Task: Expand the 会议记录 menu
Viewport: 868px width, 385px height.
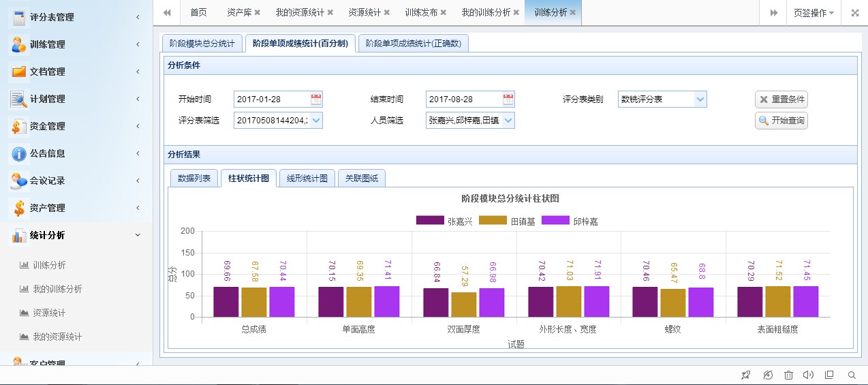Action: coord(138,181)
